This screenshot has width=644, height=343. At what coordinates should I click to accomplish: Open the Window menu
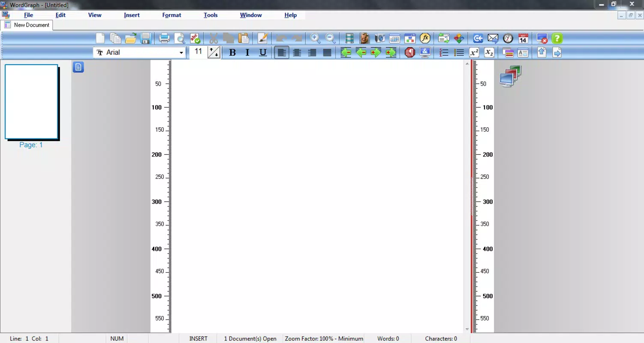click(x=251, y=15)
